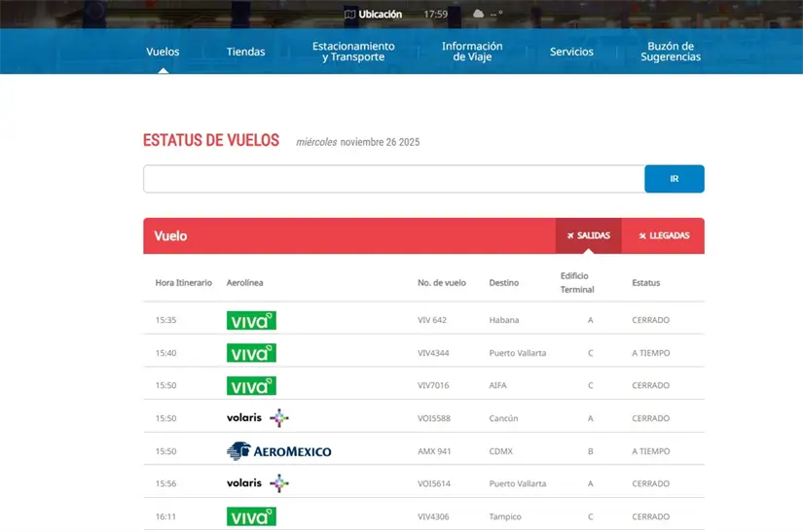This screenshot has height=532, width=803.
Task: Select flight number VOI5588
Action: (x=434, y=418)
